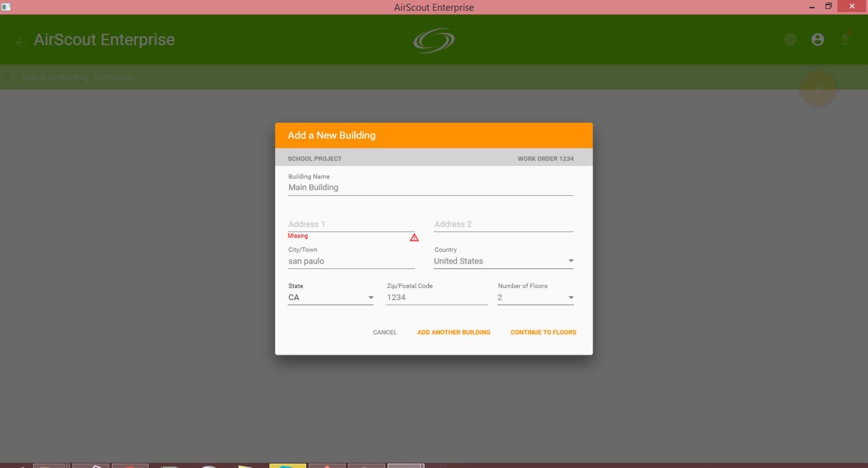Click the orange plus floating button
This screenshot has height=468, width=868.
point(818,89)
